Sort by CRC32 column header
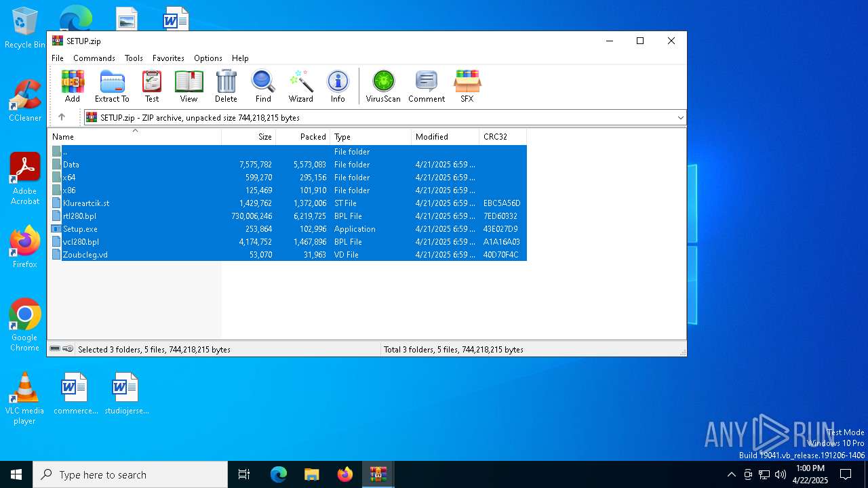This screenshot has width=868, height=488. point(503,137)
